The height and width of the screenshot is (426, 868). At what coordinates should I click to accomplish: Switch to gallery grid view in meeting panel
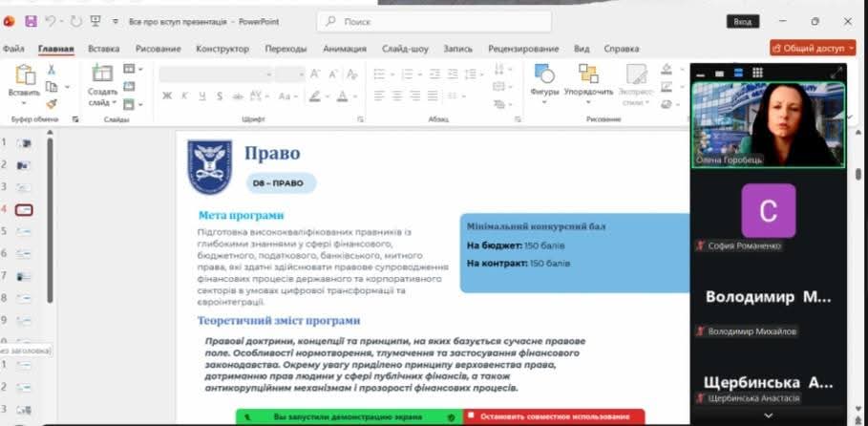click(757, 73)
